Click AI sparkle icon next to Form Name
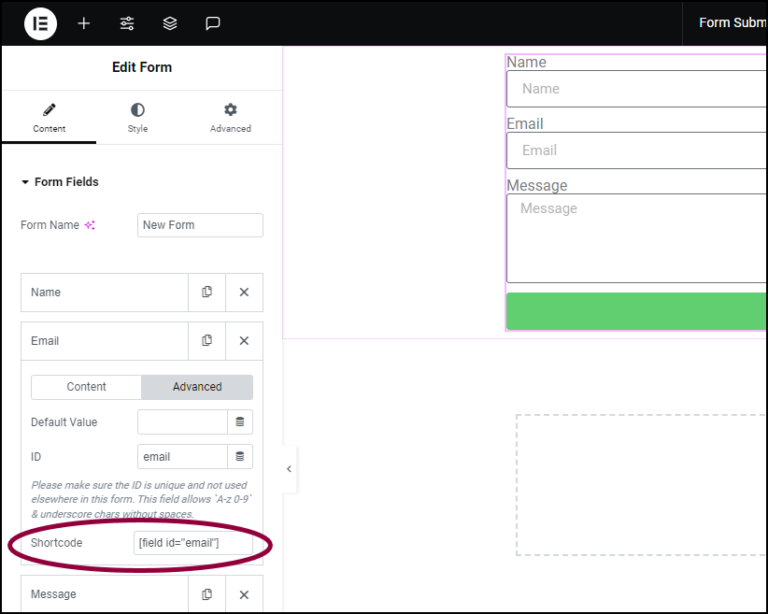768x614 pixels. [90, 226]
